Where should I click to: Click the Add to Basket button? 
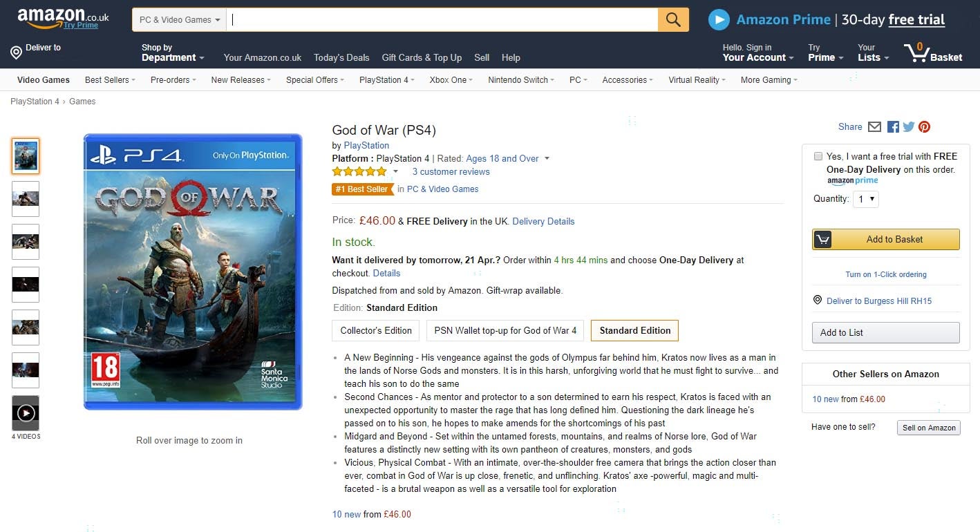click(886, 239)
